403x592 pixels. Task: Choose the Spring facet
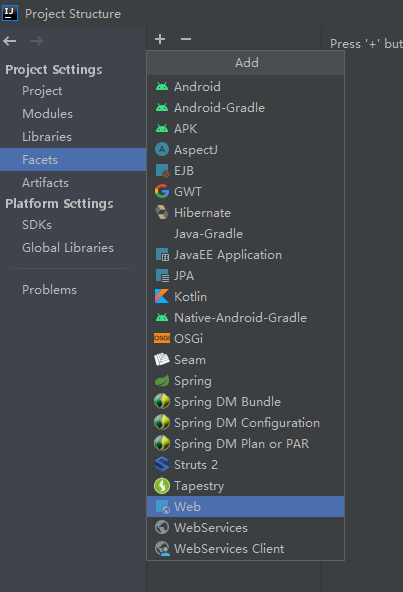click(x=246, y=381)
